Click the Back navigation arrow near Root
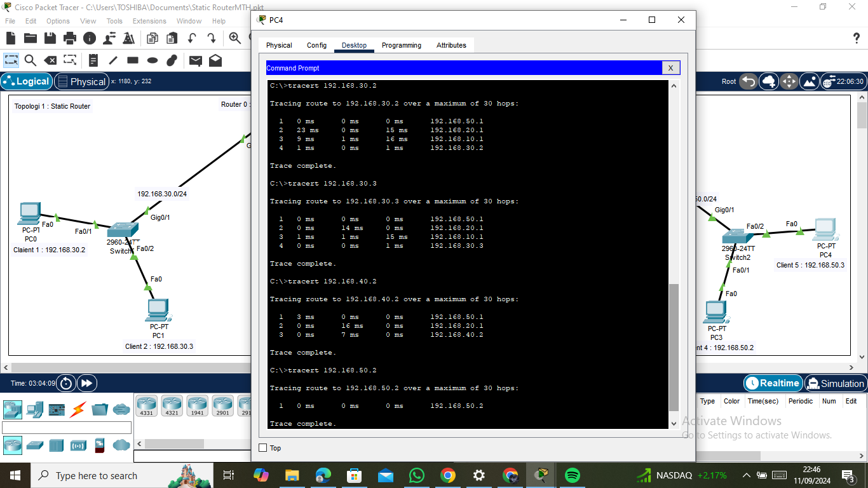Screen dimensions: 868x488 tap(749, 81)
